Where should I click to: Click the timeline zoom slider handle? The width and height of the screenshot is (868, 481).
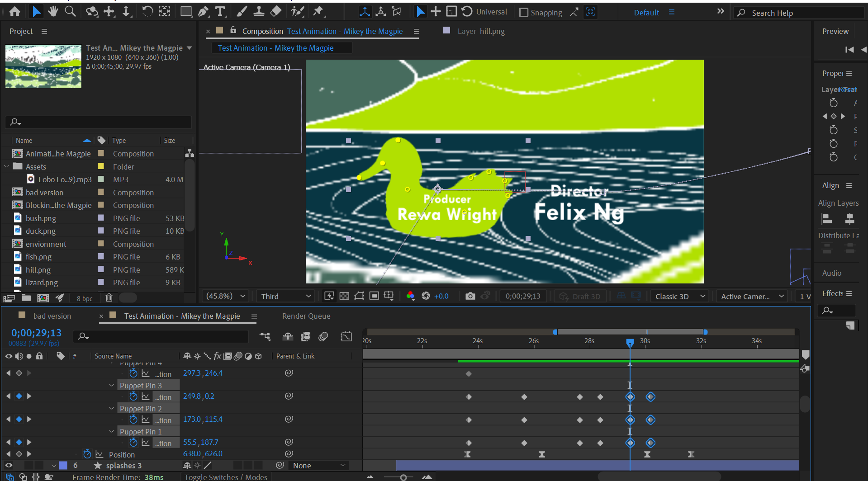pos(403,477)
